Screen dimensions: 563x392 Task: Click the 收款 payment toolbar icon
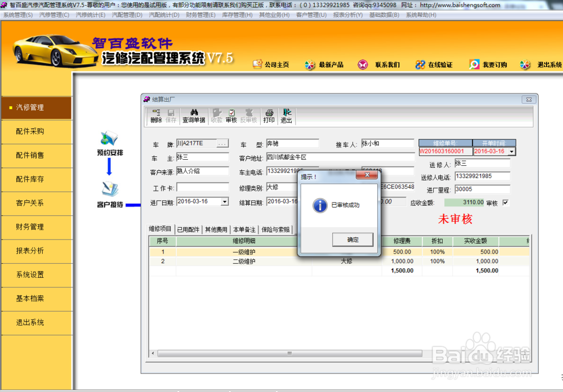click(x=217, y=116)
